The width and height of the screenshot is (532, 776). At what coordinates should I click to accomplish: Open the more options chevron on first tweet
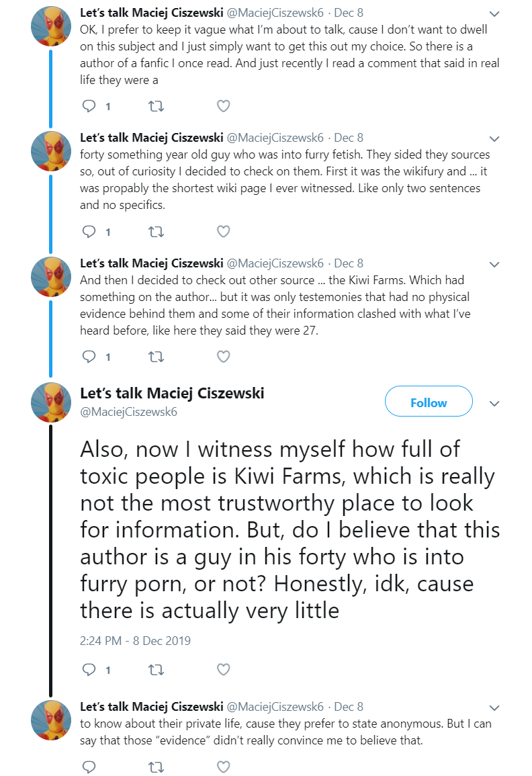(494, 13)
